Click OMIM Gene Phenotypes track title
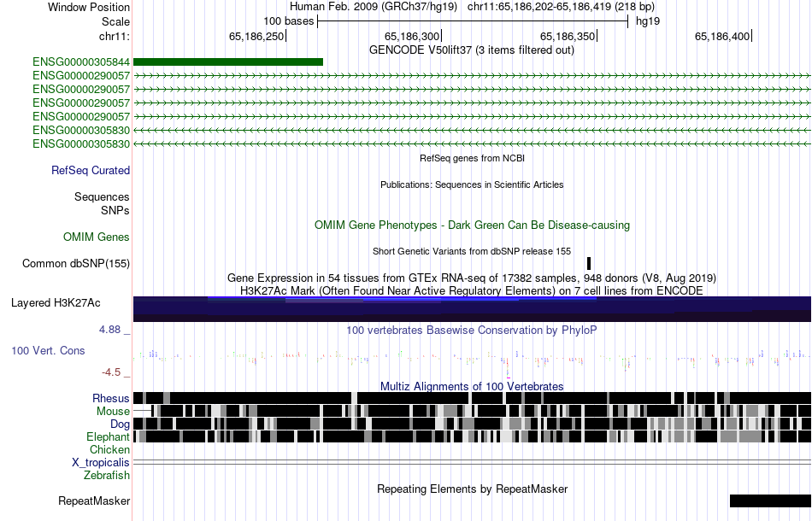 coord(472,225)
